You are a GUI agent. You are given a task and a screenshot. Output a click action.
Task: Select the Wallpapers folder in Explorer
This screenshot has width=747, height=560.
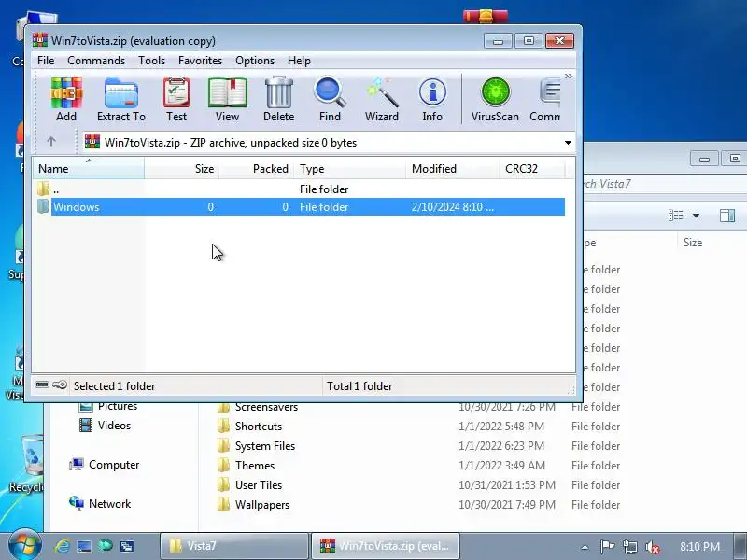click(x=253, y=504)
